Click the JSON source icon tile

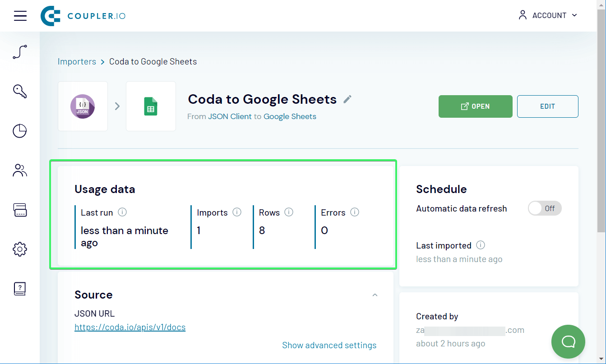pyautogui.click(x=83, y=106)
